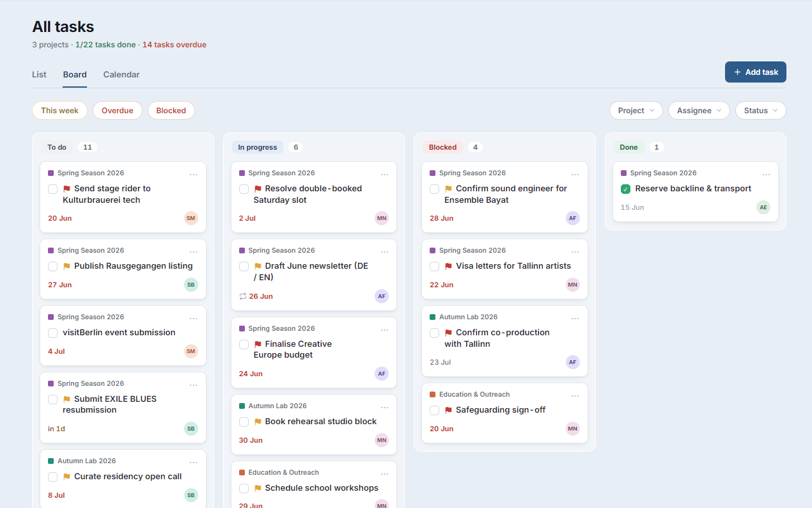This screenshot has width=812, height=508.
Task: Click orange project swatch on Safeguarding sign-off card
Action: (x=433, y=395)
